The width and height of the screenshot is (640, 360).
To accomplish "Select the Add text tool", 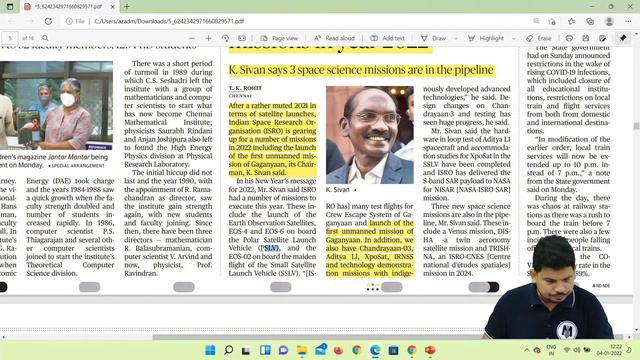I will point(387,38).
